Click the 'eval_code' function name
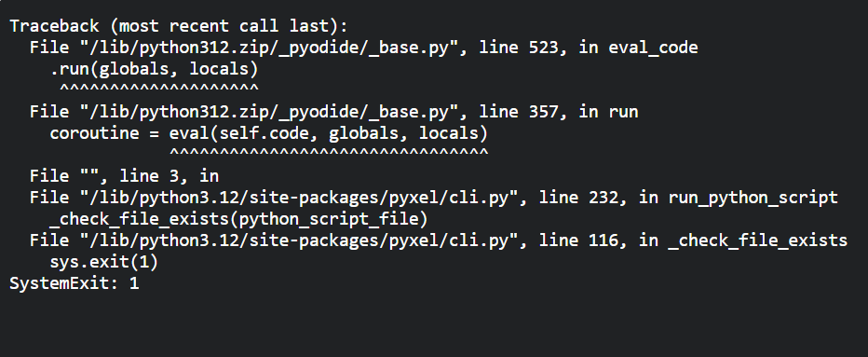 click(x=653, y=48)
